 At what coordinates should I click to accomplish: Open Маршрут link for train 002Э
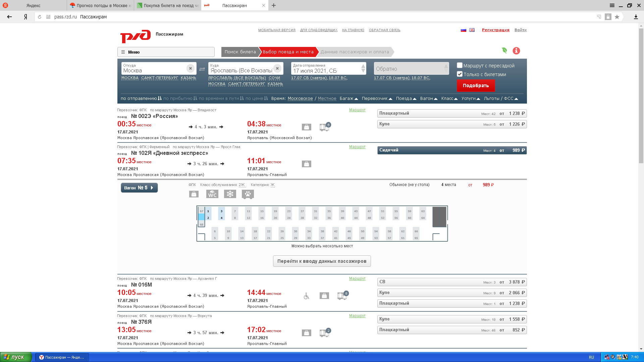coord(357,110)
